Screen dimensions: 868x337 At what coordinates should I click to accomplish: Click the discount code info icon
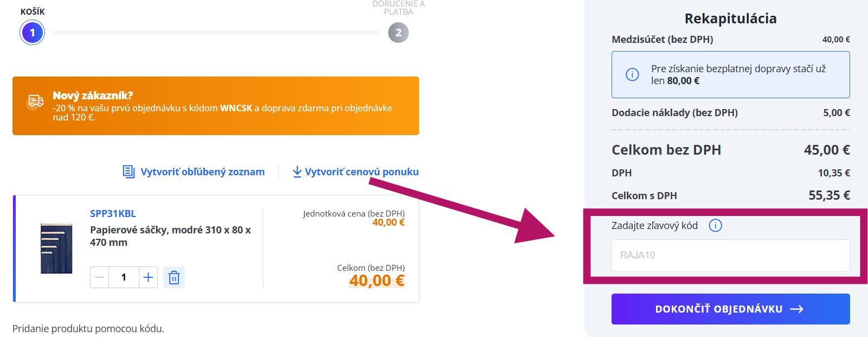[x=716, y=225]
